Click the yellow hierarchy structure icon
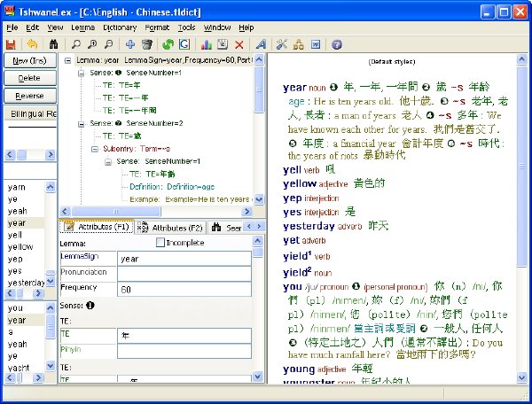 pos(299,44)
